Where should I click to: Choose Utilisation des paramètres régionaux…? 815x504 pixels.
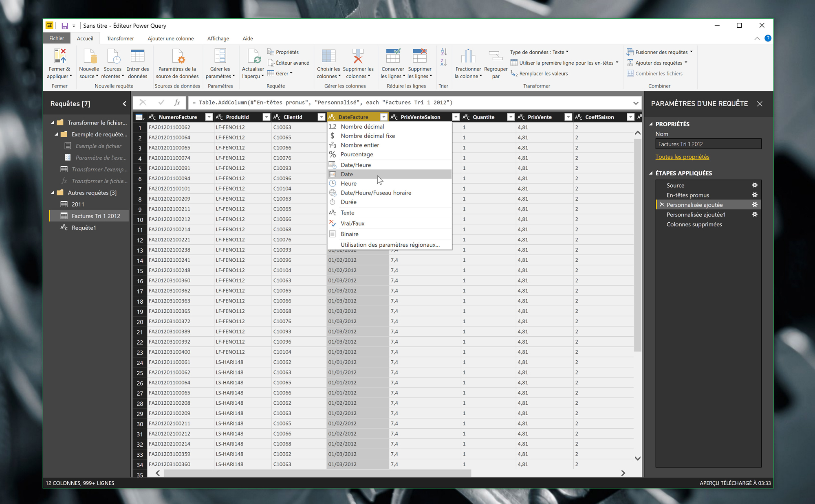tap(390, 245)
